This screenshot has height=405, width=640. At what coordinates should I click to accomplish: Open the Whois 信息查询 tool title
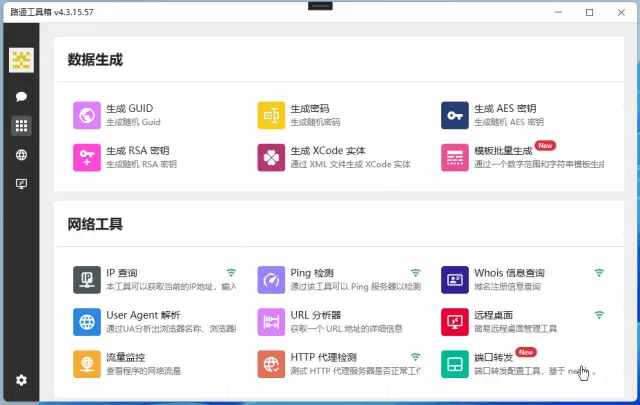click(509, 273)
